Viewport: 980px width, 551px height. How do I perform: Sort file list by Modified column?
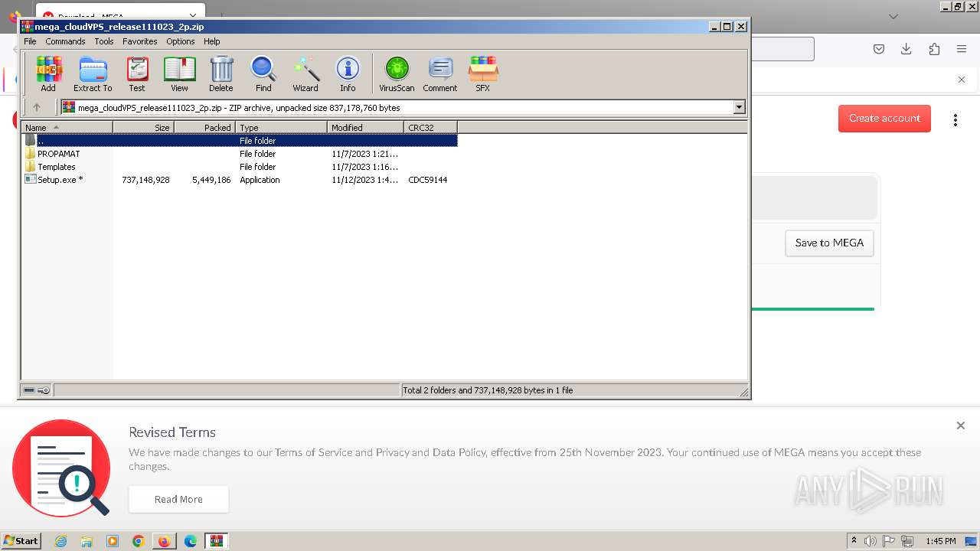coord(365,128)
